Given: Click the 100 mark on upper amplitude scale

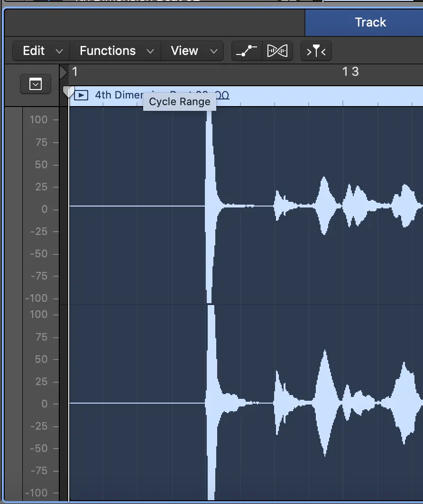Looking at the screenshot, I should pos(38,119).
